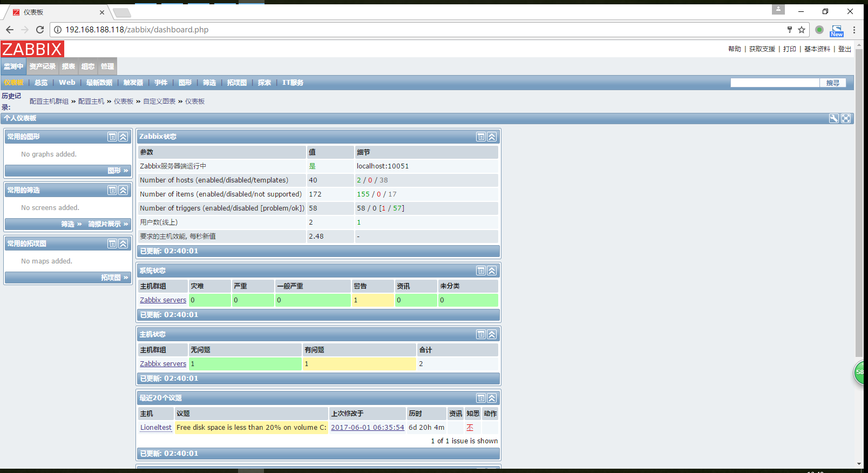Collapse the Zabbix状态 widget

pos(492,137)
